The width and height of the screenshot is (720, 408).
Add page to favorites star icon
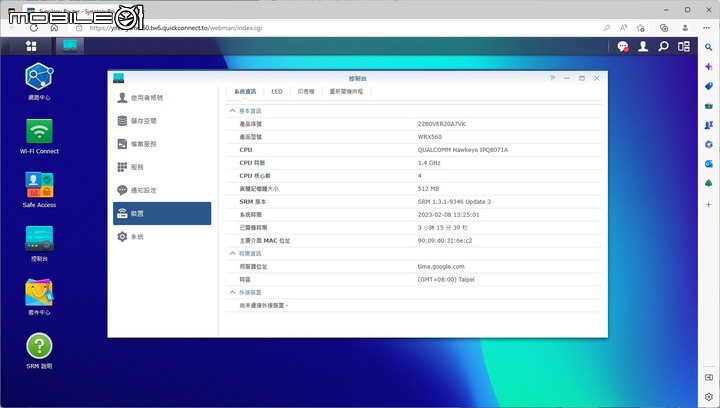(641, 28)
